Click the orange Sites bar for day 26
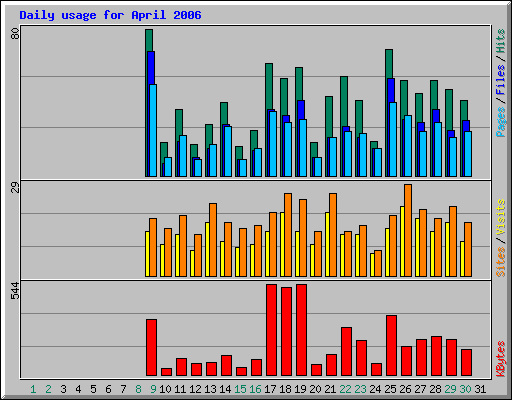The width and height of the screenshot is (512, 400). pyautogui.click(x=408, y=230)
